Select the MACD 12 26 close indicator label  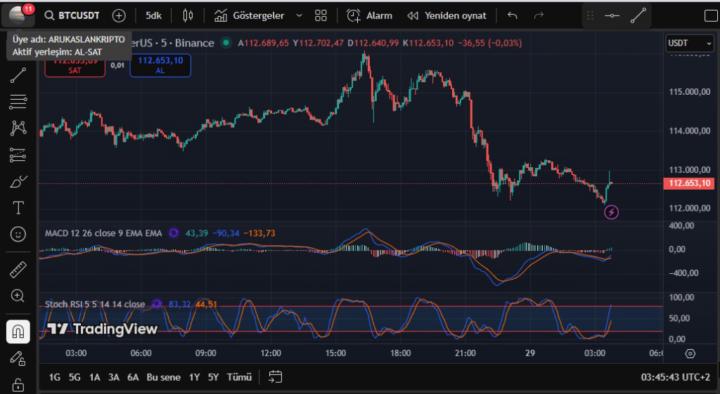coord(103,233)
